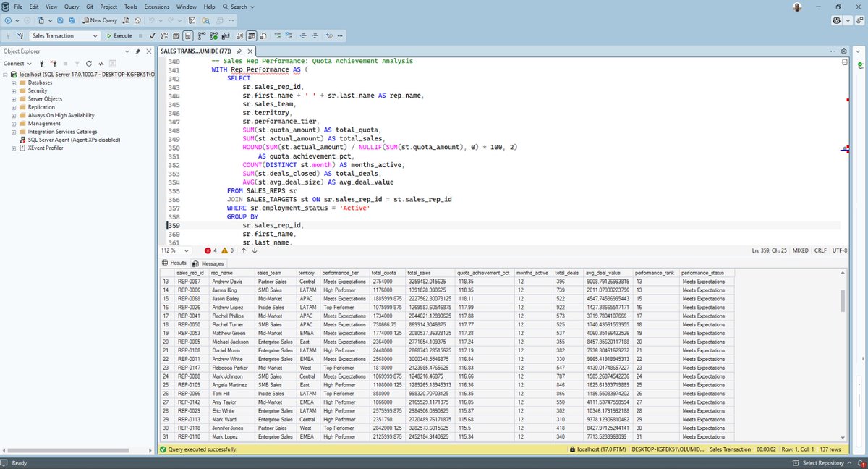Click the Save icon in toolbar
Viewport: 868px width, 469px height.
point(60,20)
